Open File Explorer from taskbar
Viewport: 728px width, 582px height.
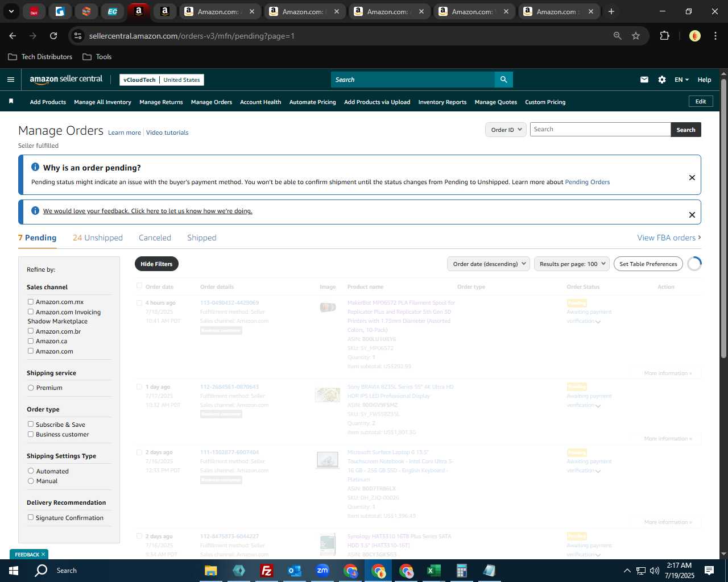point(211,571)
